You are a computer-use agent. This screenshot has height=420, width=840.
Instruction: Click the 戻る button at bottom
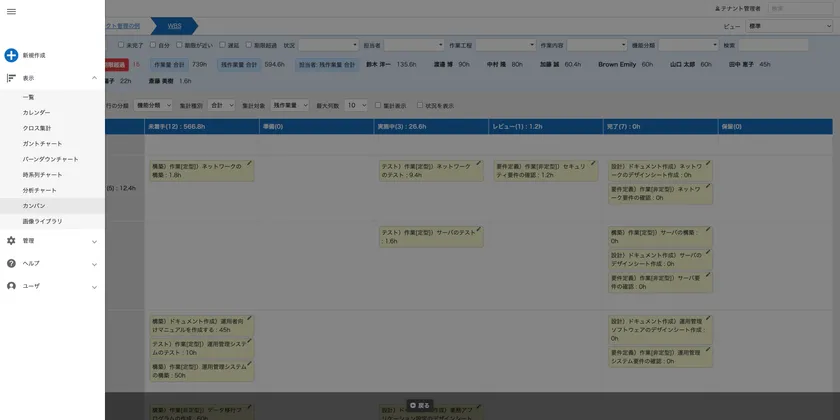[x=420, y=405]
